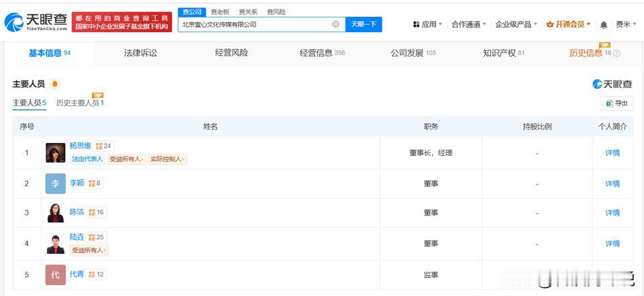Viewport: 644px width, 296px height.
Task: Open 详情 for 陈洁 row
Action: coord(612,213)
